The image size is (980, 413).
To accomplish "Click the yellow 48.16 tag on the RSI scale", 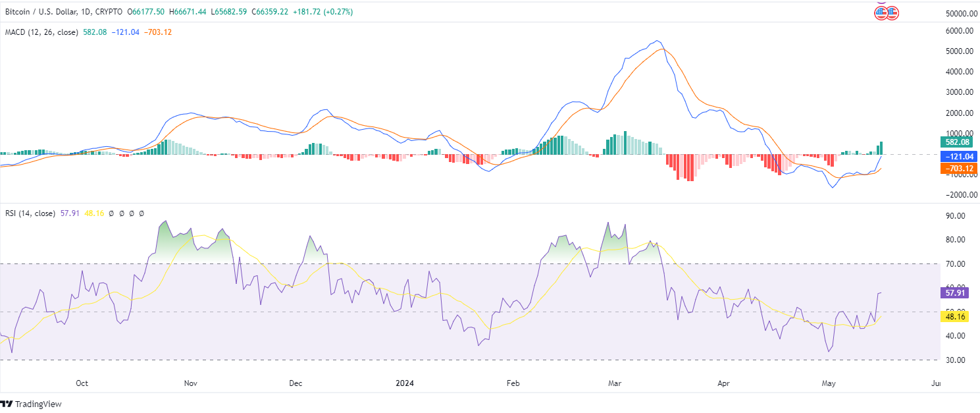I will pos(957,316).
